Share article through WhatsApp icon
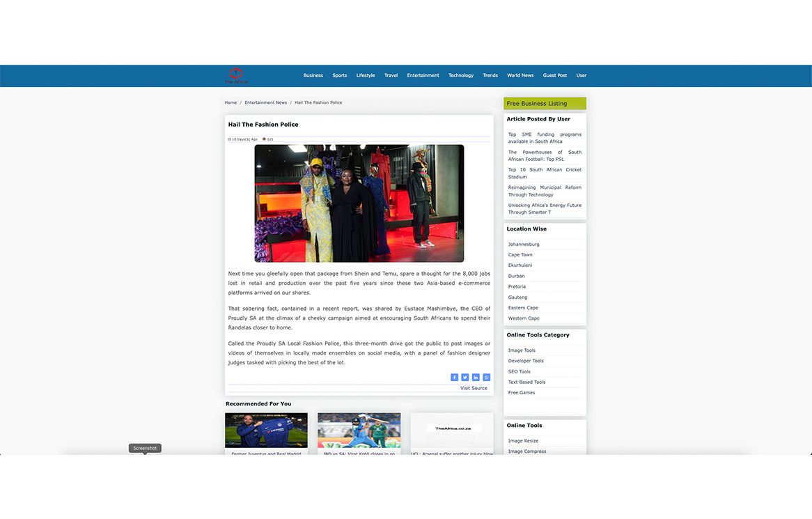This screenshot has width=812, height=519. [487, 378]
